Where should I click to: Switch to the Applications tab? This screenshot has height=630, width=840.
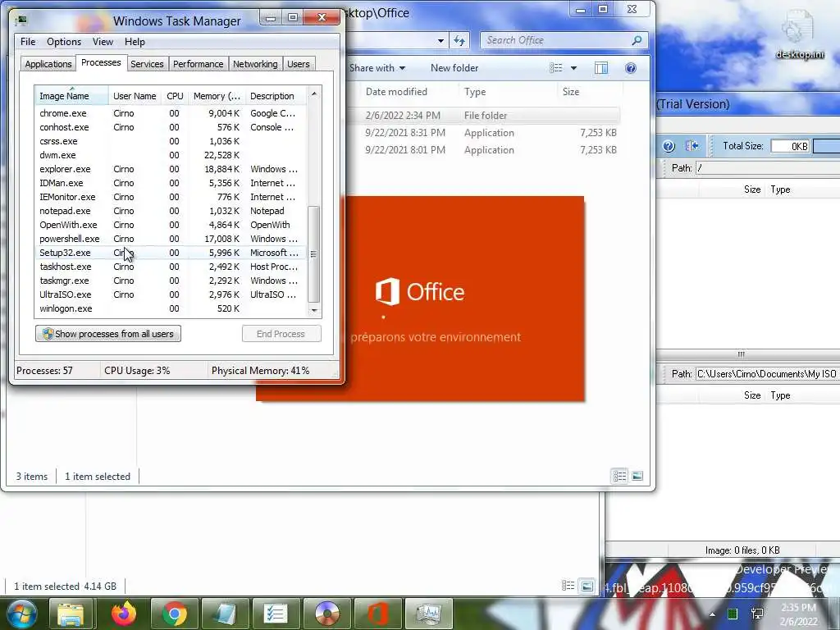[x=48, y=64]
